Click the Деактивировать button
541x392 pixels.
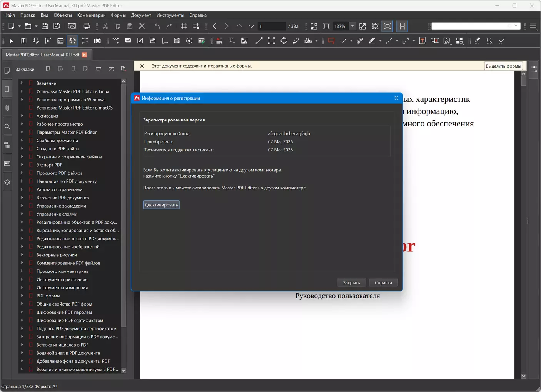(161, 205)
